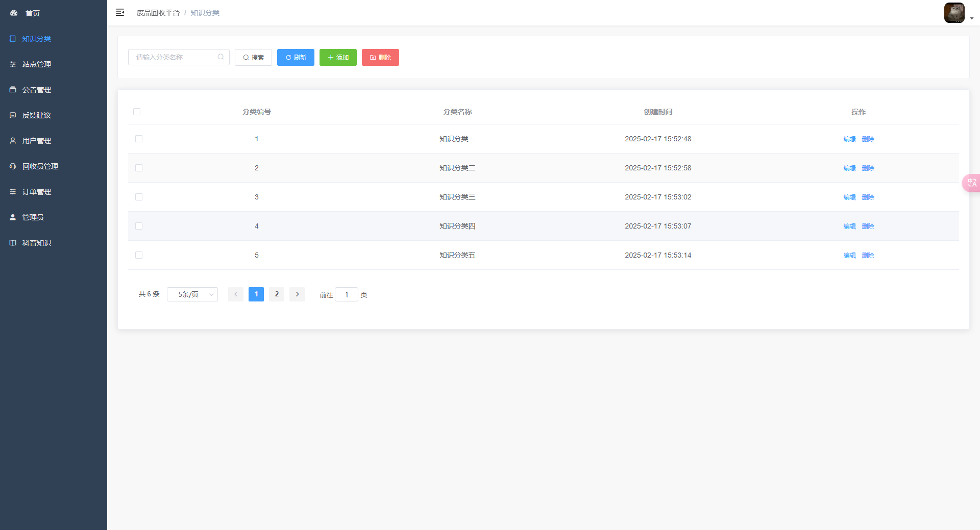Go to page 2
Image resolution: width=980 pixels, height=530 pixels.
pos(277,294)
